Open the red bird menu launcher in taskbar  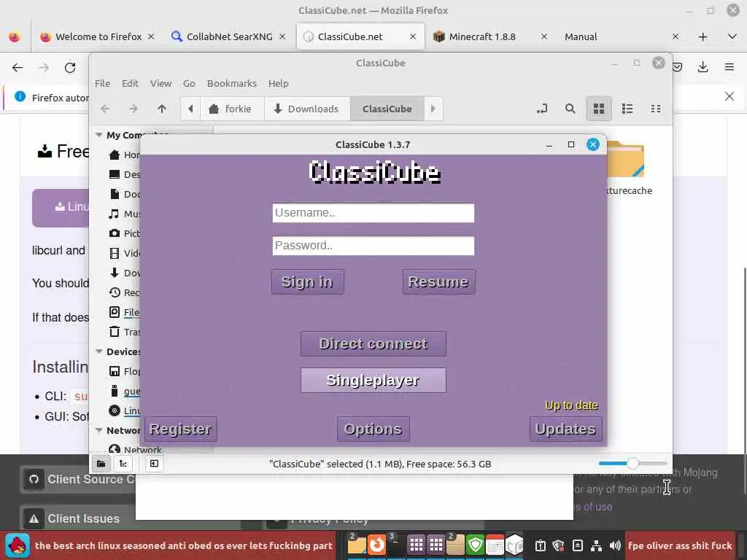(x=18, y=545)
